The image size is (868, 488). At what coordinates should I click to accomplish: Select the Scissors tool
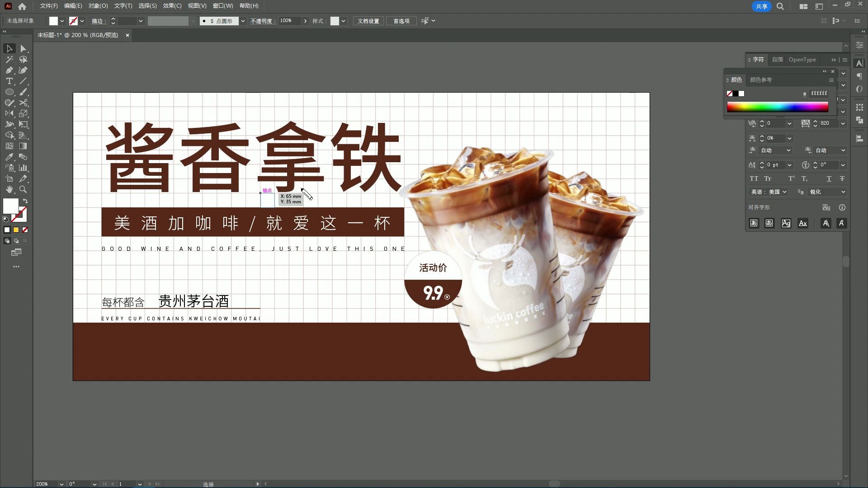pos(24,103)
